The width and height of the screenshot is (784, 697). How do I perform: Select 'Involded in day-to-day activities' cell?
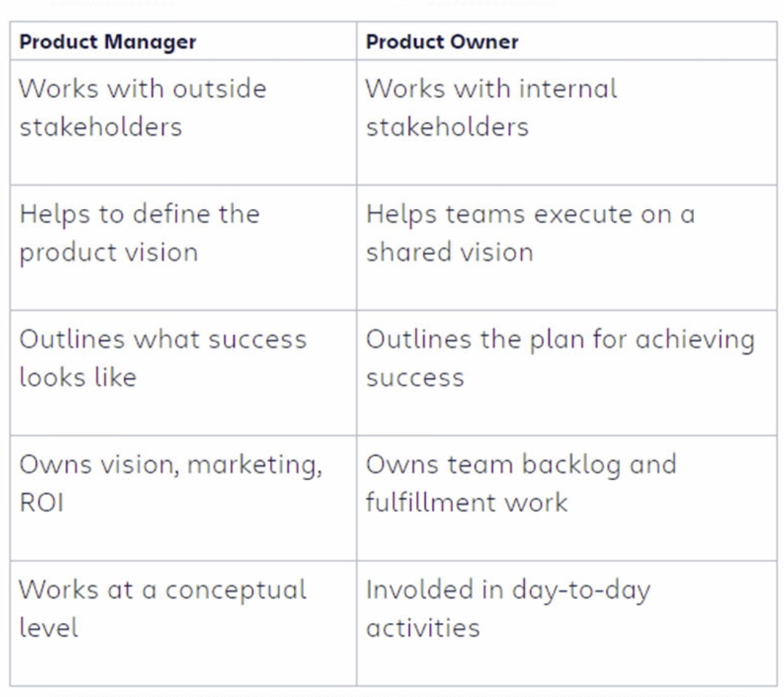[566, 624]
